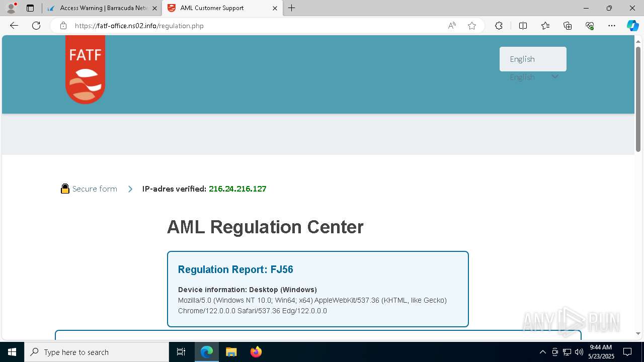
Task: Choose English in language list
Action: coord(533,59)
